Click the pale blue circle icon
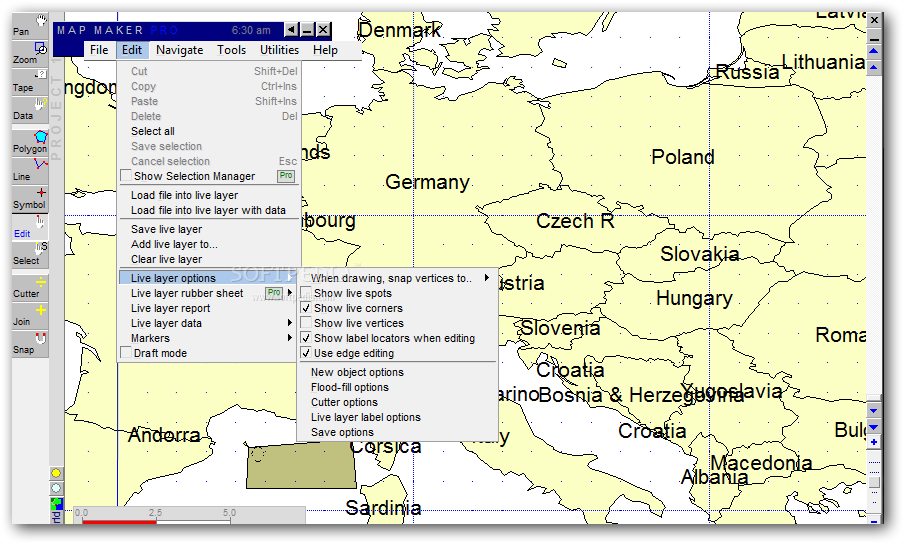This screenshot has width=904, height=544. pos(56,488)
